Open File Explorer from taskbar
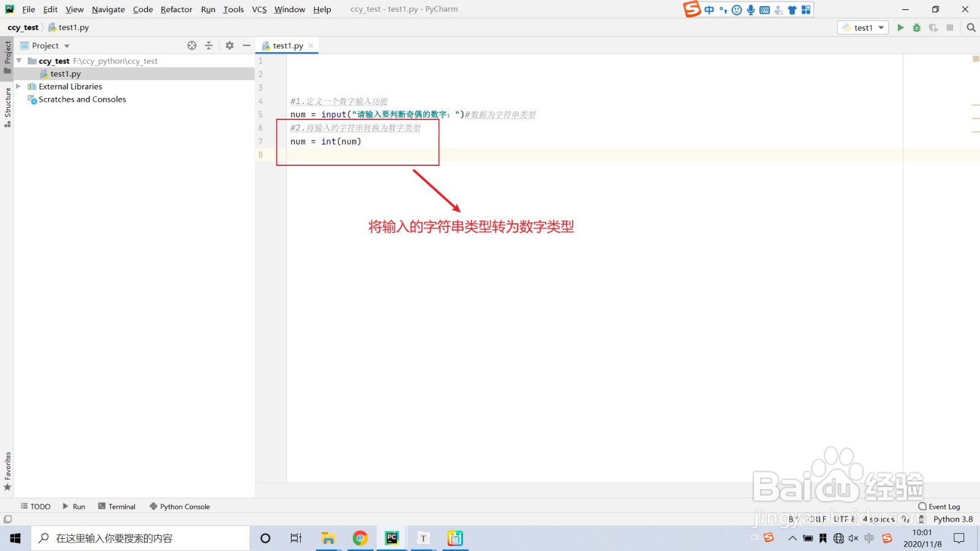 328,538
